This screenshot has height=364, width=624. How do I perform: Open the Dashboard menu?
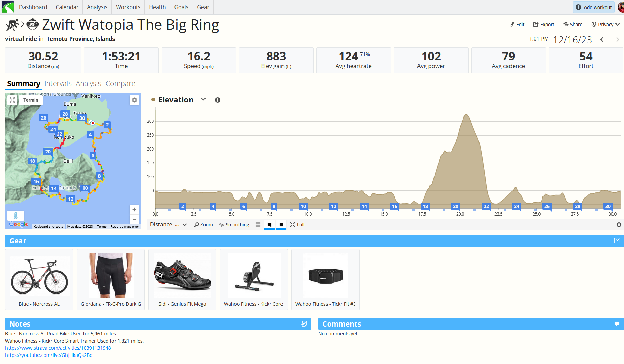coord(33,7)
